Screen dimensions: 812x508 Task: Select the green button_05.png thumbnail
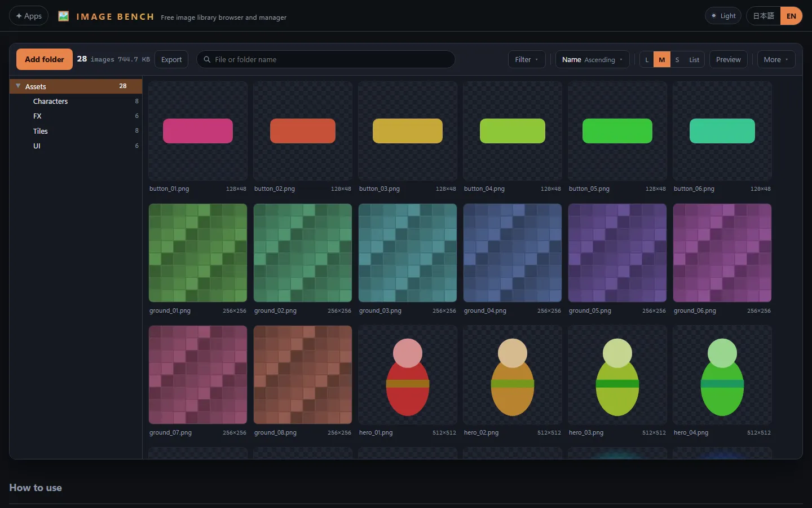point(617,131)
